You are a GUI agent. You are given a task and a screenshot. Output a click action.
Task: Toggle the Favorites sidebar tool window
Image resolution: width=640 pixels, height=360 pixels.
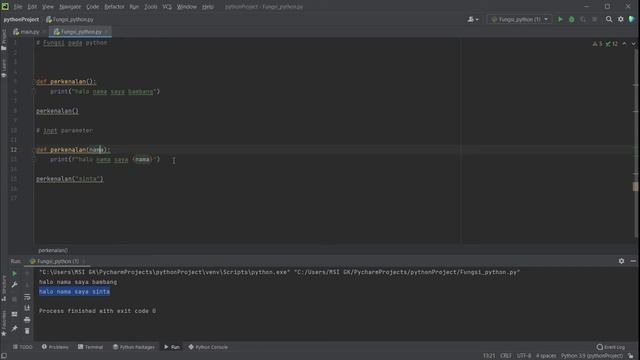tap(4, 322)
